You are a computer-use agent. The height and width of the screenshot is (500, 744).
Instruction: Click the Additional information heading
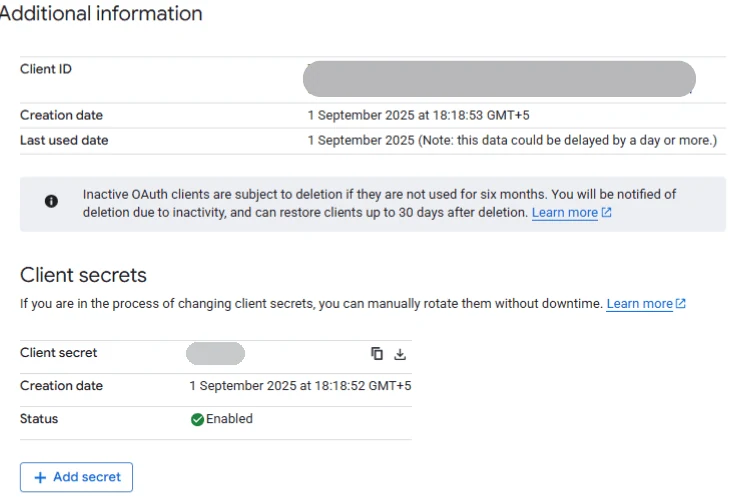101,13
